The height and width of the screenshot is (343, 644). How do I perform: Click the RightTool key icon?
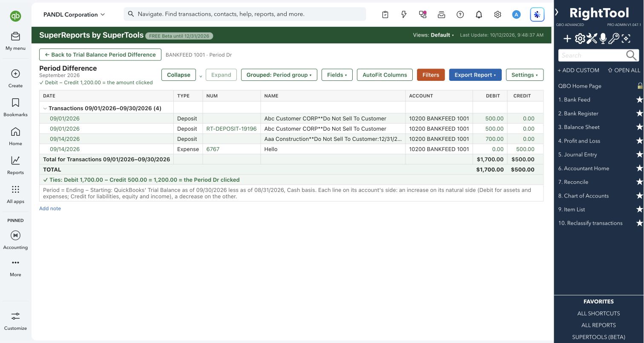(x=614, y=39)
